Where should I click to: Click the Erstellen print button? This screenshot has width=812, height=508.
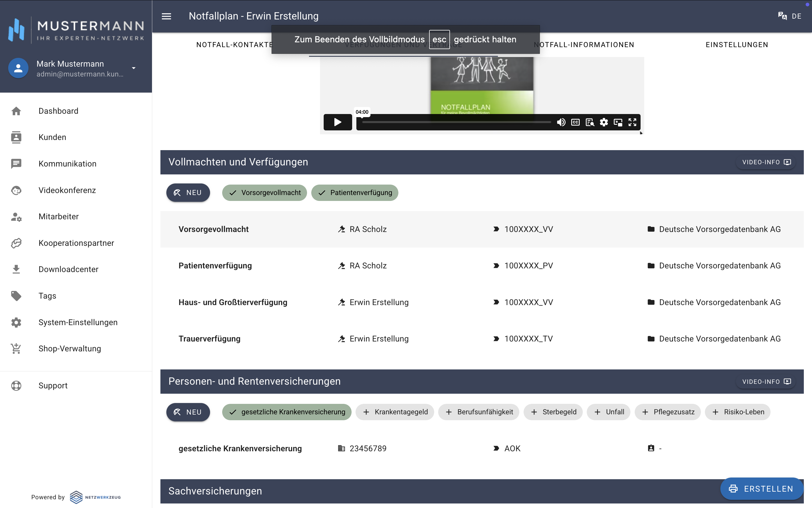(762, 489)
